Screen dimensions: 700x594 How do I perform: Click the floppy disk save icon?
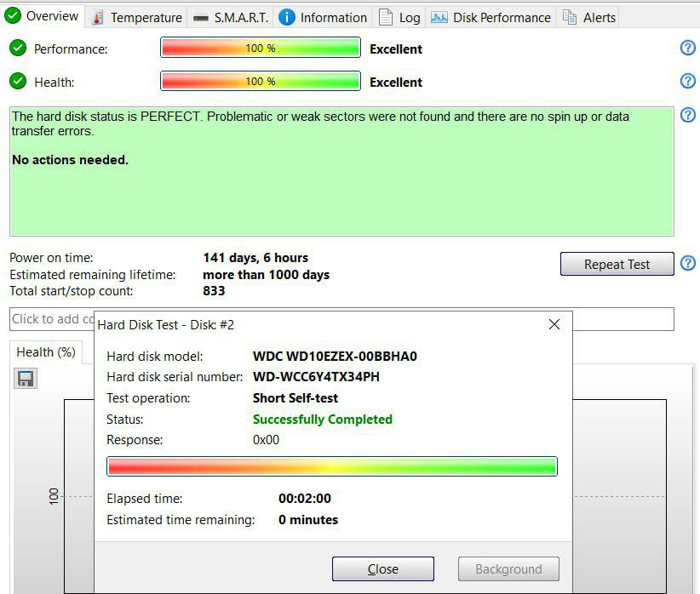tap(26, 379)
